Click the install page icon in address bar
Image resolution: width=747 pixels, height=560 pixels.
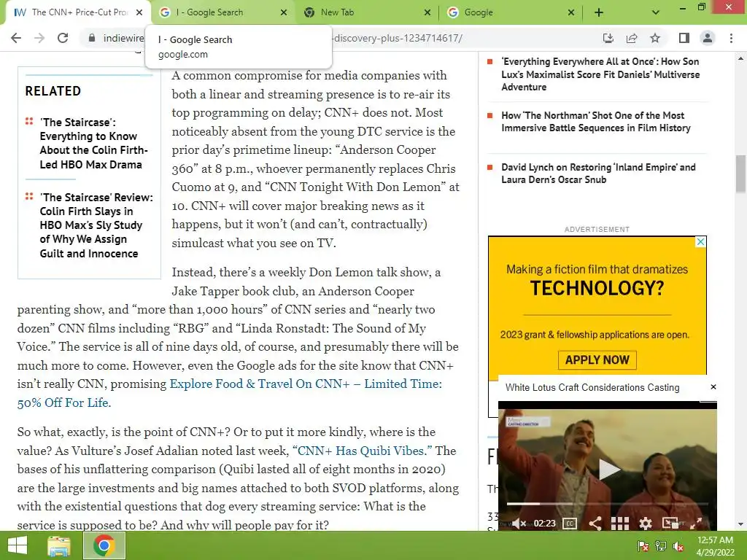coord(608,38)
